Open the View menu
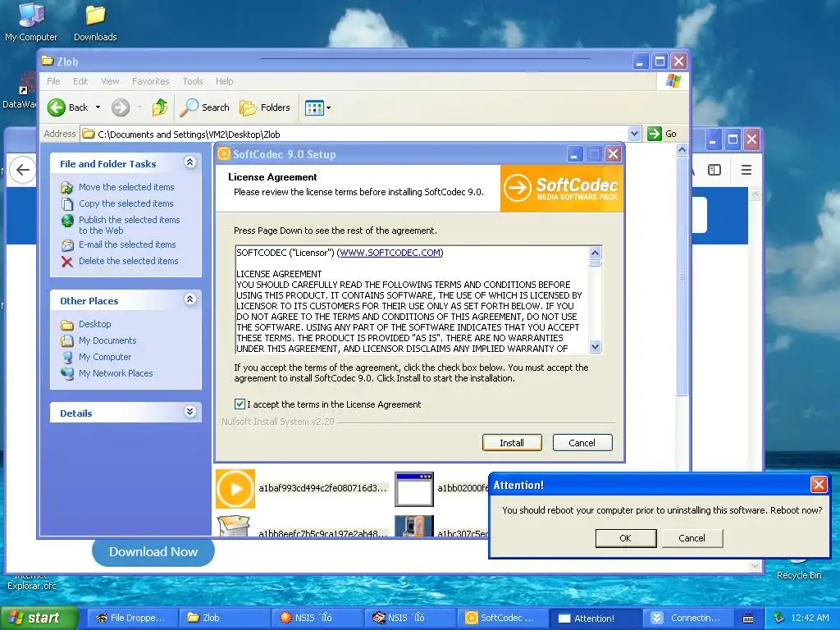This screenshot has width=840, height=630. 110,81
